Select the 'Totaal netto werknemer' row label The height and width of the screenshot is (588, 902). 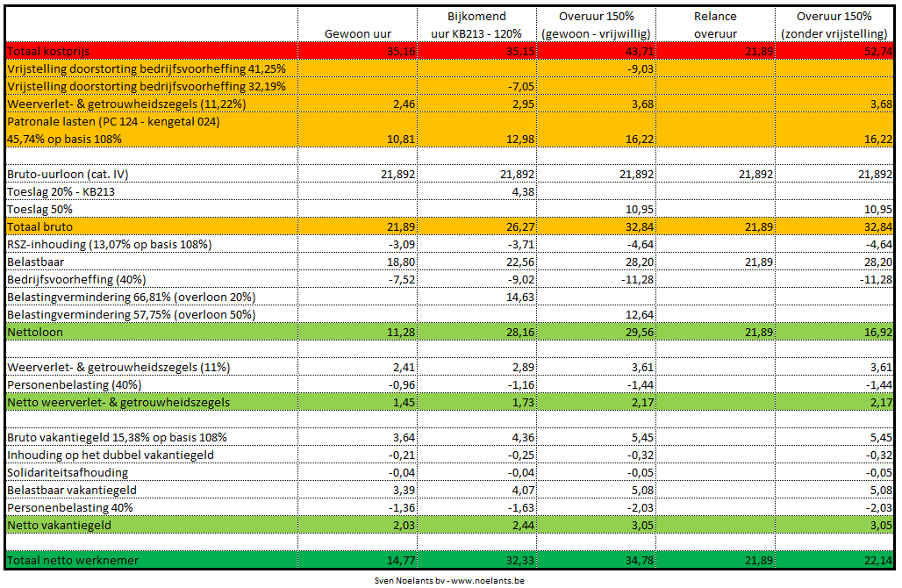click(72, 560)
